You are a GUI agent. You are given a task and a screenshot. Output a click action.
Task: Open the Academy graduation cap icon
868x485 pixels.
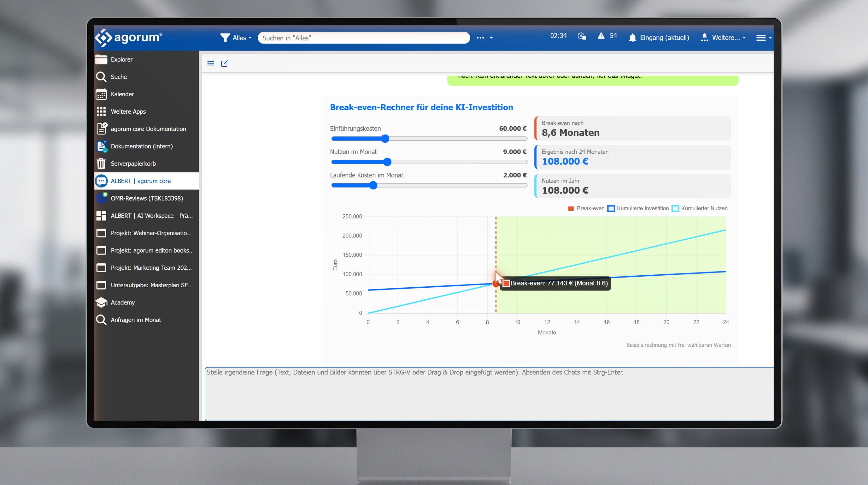coord(101,302)
